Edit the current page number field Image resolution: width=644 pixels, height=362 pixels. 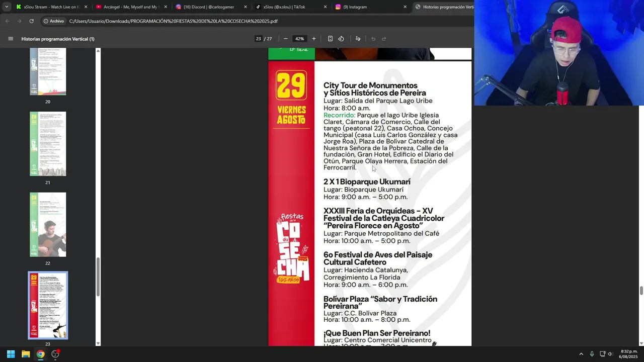point(258,39)
